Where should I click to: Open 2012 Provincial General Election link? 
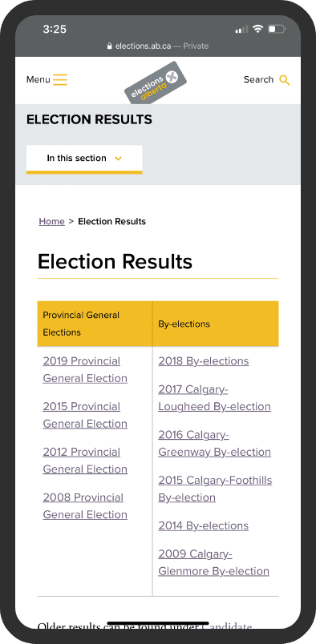pos(85,461)
